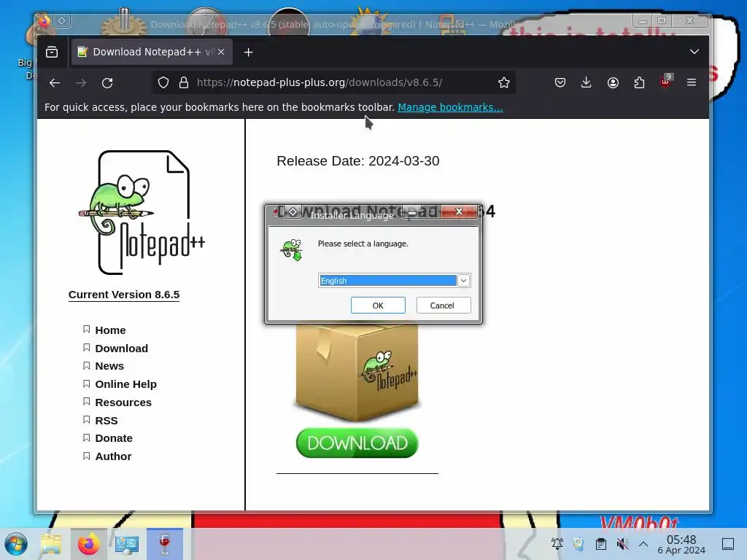This screenshot has width=747, height=560.
Task: Click the green DOWNLOAD button
Action: pos(357,443)
